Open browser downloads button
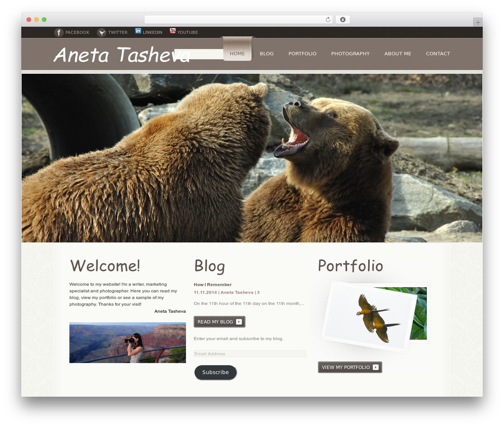The image size is (504, 427). click(x=343, y=20)
